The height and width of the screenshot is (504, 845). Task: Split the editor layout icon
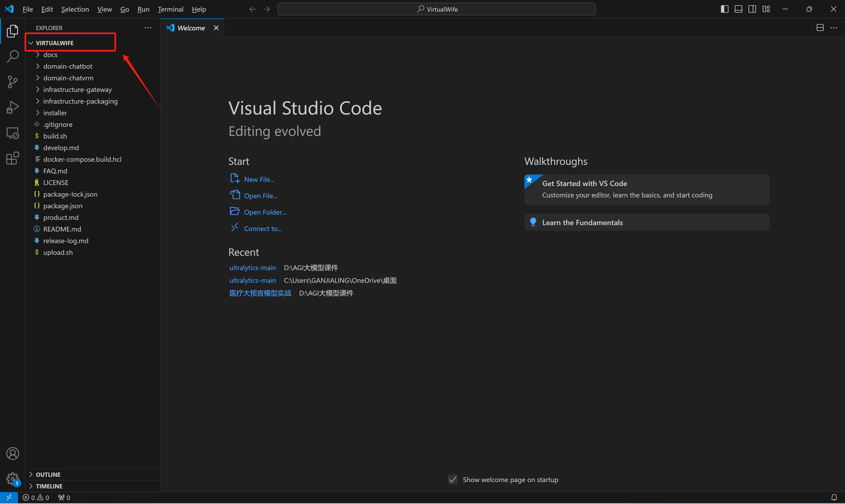click(820, 28)
